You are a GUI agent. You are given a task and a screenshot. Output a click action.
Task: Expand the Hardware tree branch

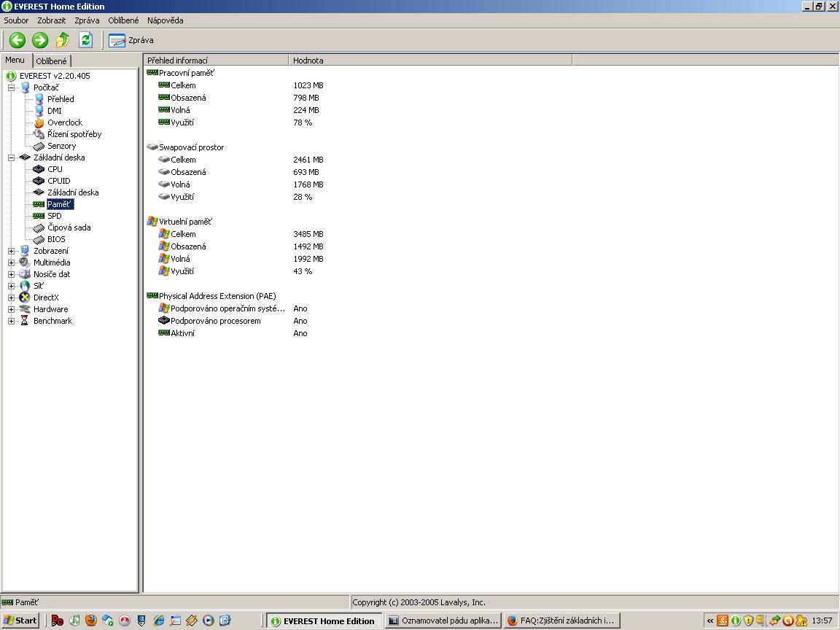click(11, 309)
